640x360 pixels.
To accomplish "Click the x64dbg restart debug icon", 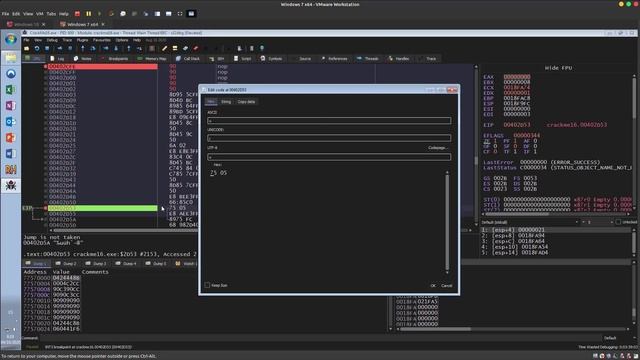I will coord(37,49).
